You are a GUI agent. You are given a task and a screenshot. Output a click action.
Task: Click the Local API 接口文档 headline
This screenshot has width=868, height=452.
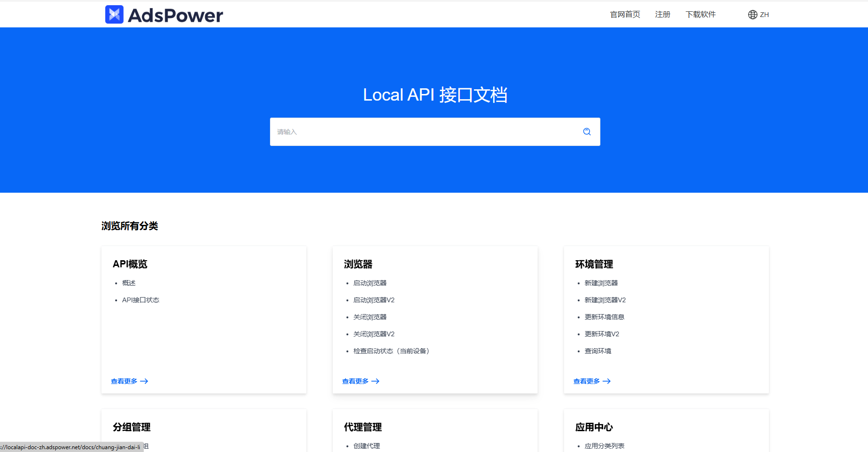[435, 95]
